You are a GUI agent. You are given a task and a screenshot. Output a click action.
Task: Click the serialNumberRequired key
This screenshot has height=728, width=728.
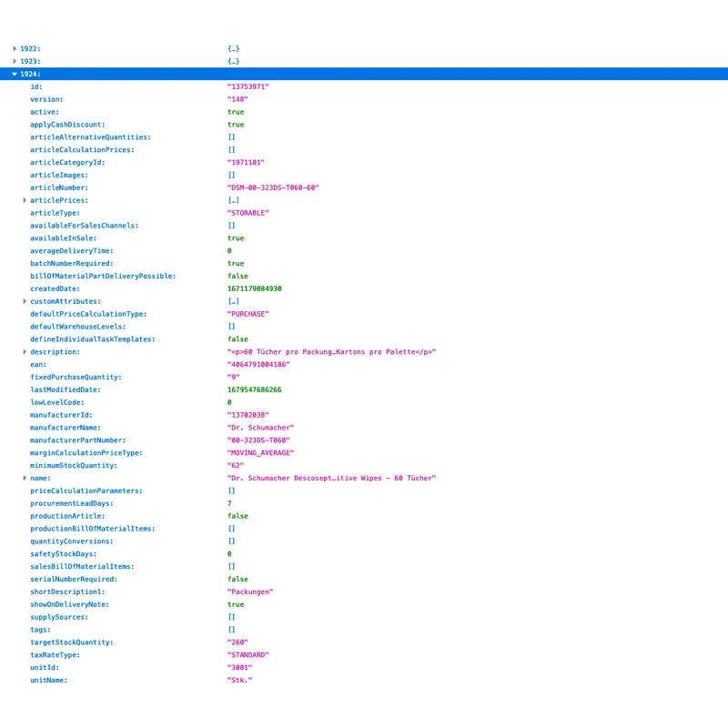(74, 580)
